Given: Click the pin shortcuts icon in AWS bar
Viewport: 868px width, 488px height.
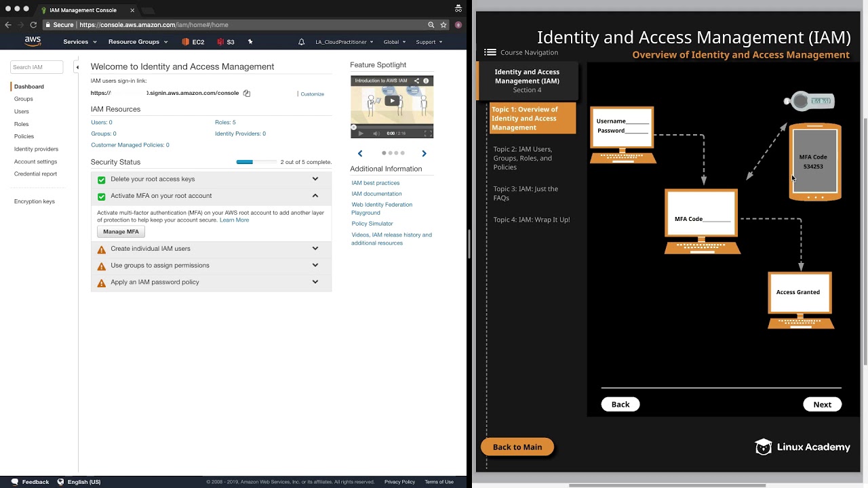Looking at the screenshot, I should point(250,42).
